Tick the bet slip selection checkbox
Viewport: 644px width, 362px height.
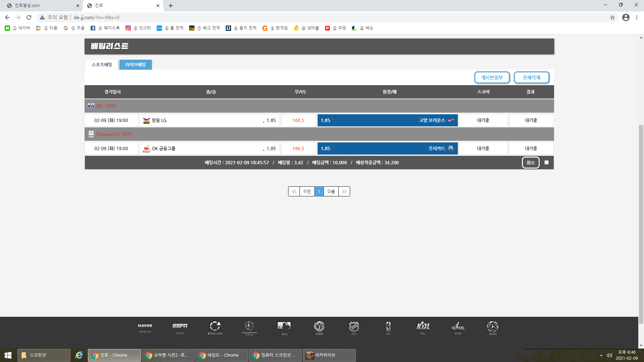pyautogui.click(x=546, y=163)
